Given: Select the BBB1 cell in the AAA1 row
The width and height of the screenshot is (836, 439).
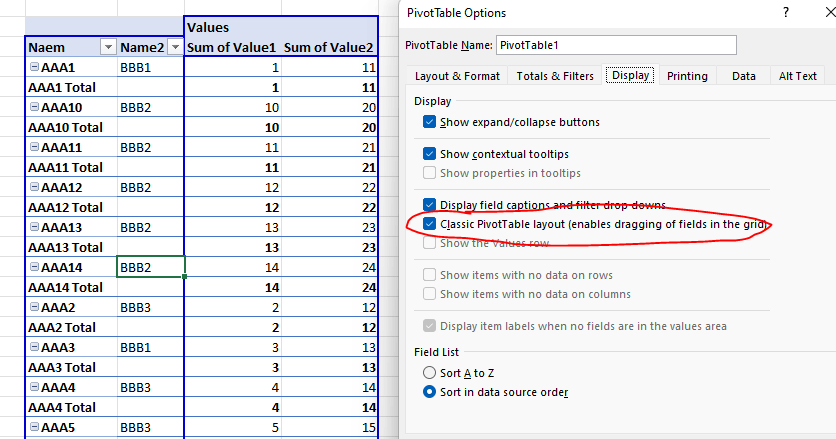Looking at the screenshot, I should [150, 67].
